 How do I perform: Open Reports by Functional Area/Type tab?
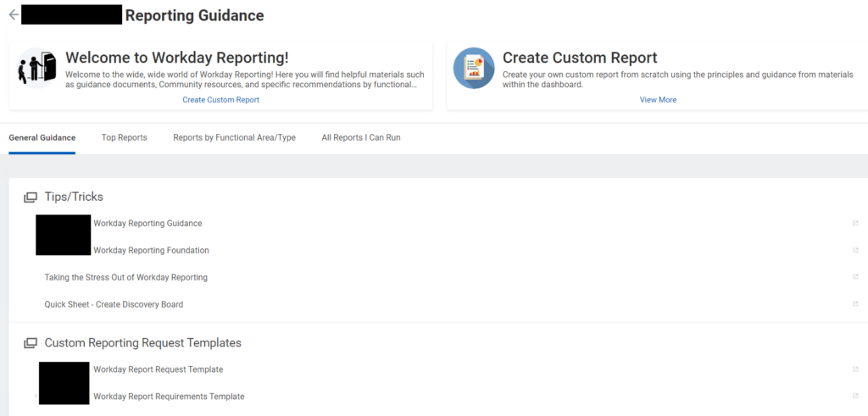[x=234, y=138]
